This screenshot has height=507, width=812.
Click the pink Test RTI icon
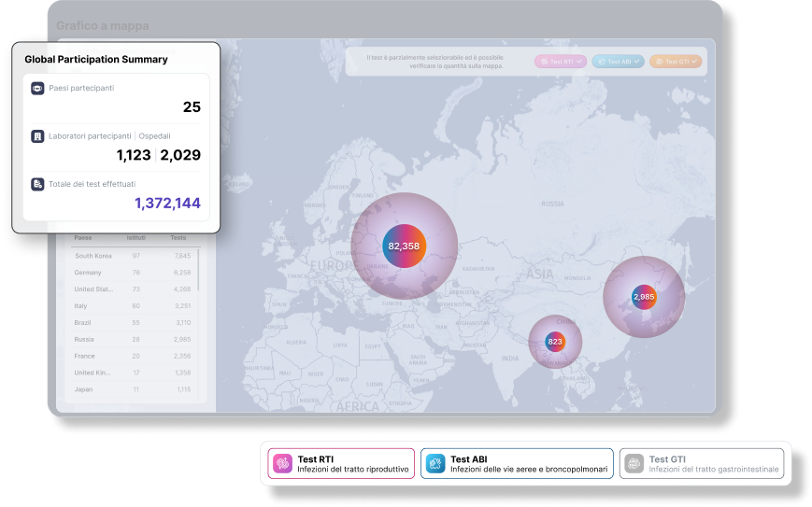pos(283,463)
